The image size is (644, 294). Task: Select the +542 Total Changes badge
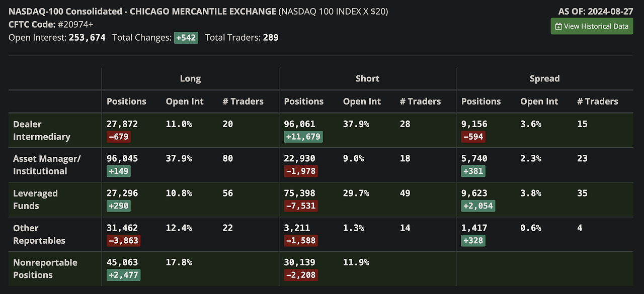click(186, 37)
